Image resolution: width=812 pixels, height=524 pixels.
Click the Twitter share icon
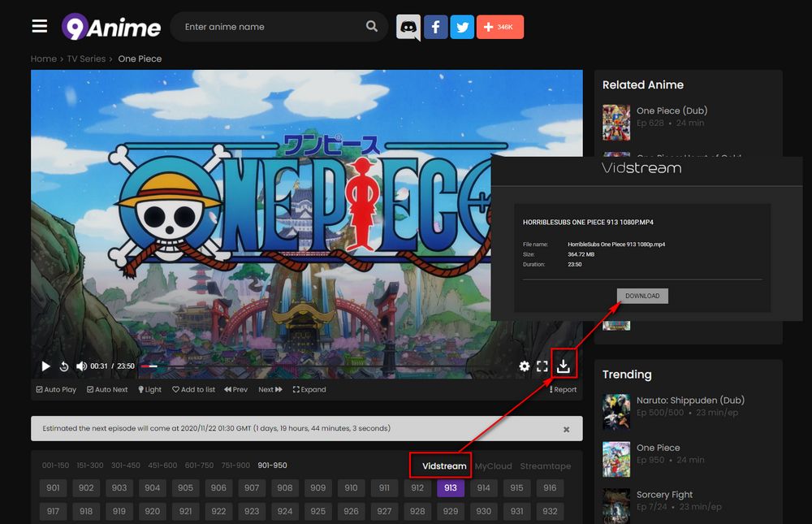pos(462,27)
